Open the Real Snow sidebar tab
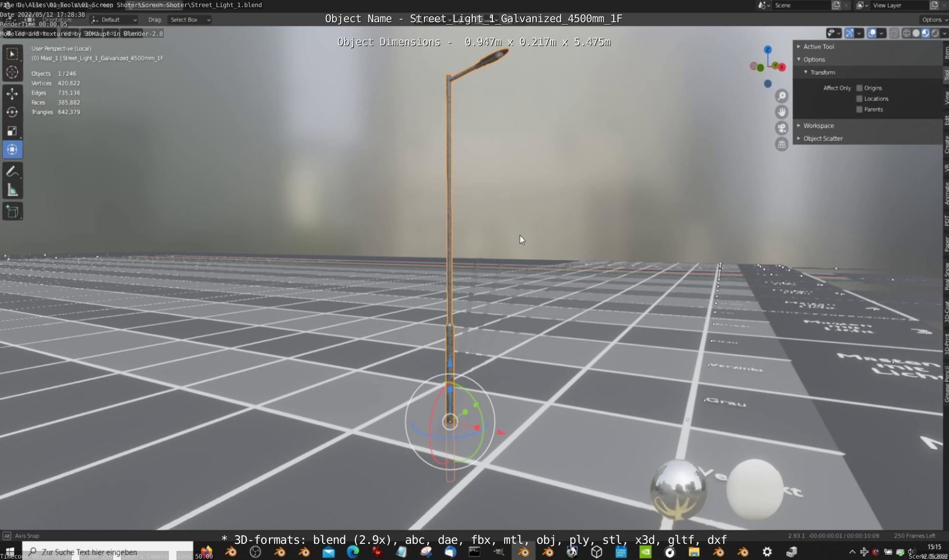This screenshot has height=560, width=949. (x=945, y=276)
